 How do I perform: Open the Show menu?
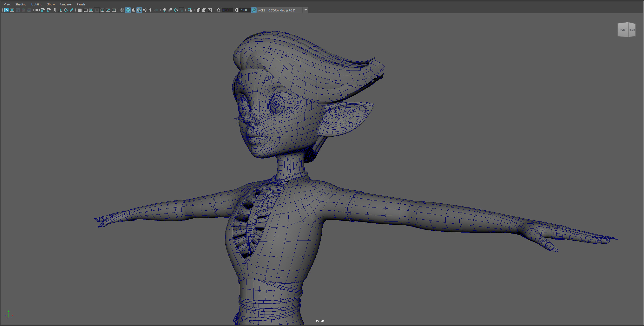click(x=51, y=4)
